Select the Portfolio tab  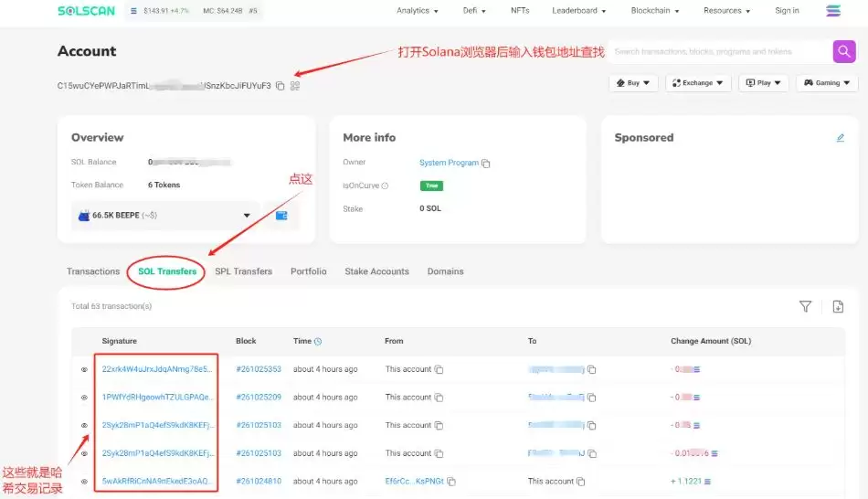tap(308, 271)
